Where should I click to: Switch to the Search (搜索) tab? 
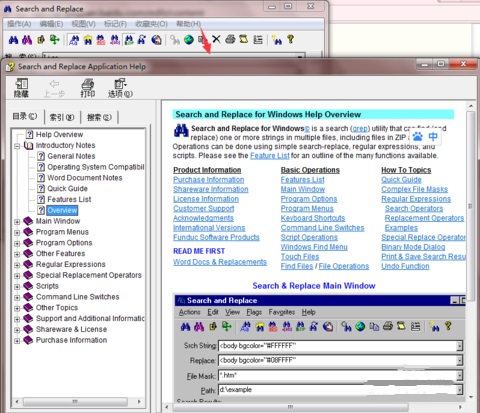click(99, 117)
